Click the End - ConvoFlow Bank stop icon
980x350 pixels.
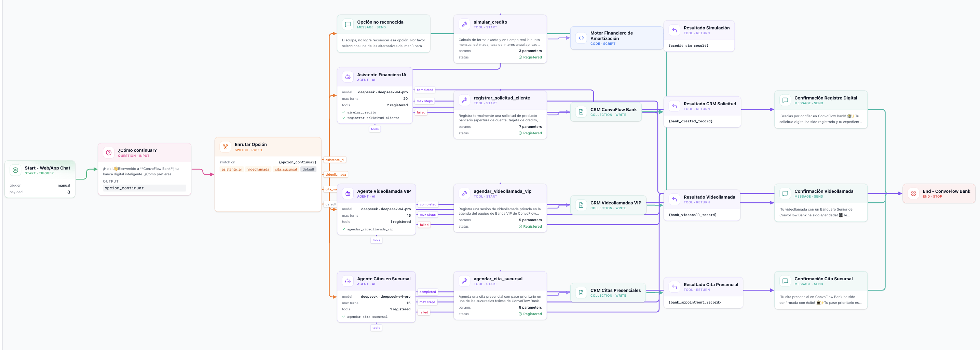[x=913, y=193]
